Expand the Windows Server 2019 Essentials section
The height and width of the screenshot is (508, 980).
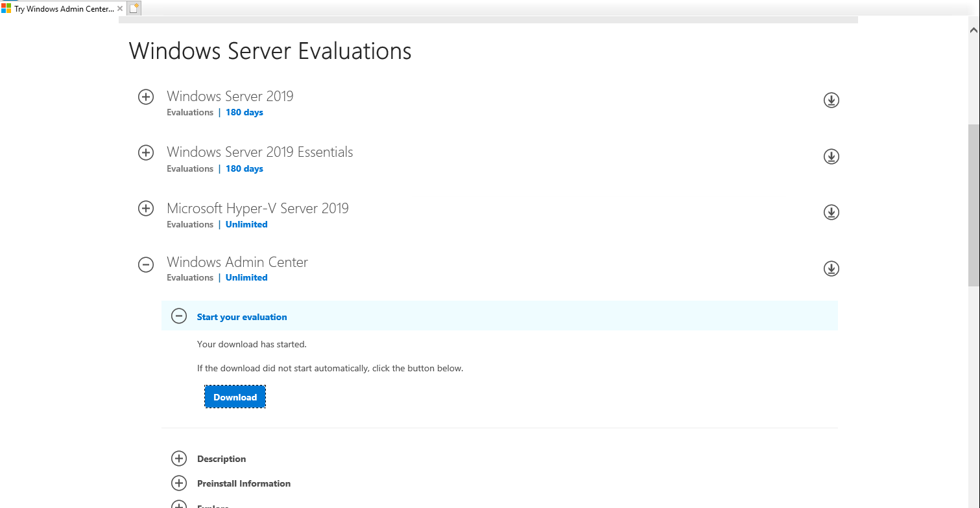146,153
